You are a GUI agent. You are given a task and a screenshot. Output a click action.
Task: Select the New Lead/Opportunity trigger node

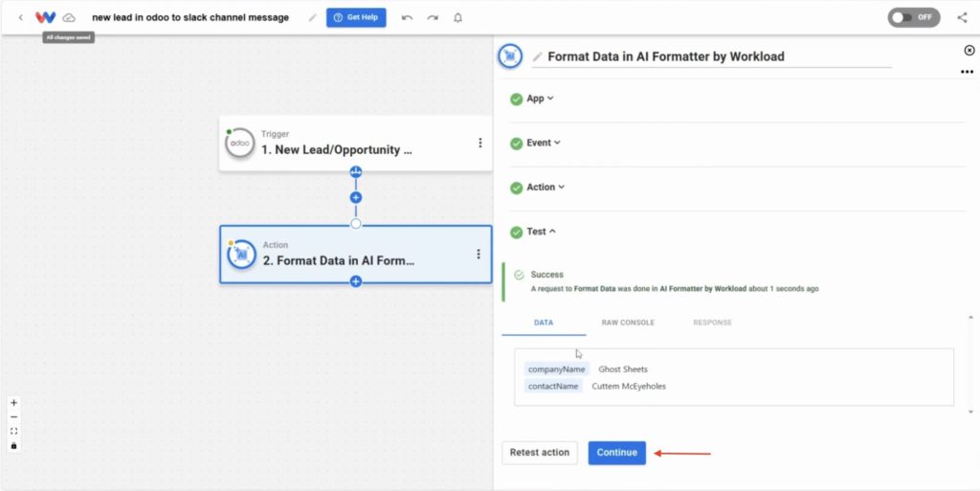point(356,143)
